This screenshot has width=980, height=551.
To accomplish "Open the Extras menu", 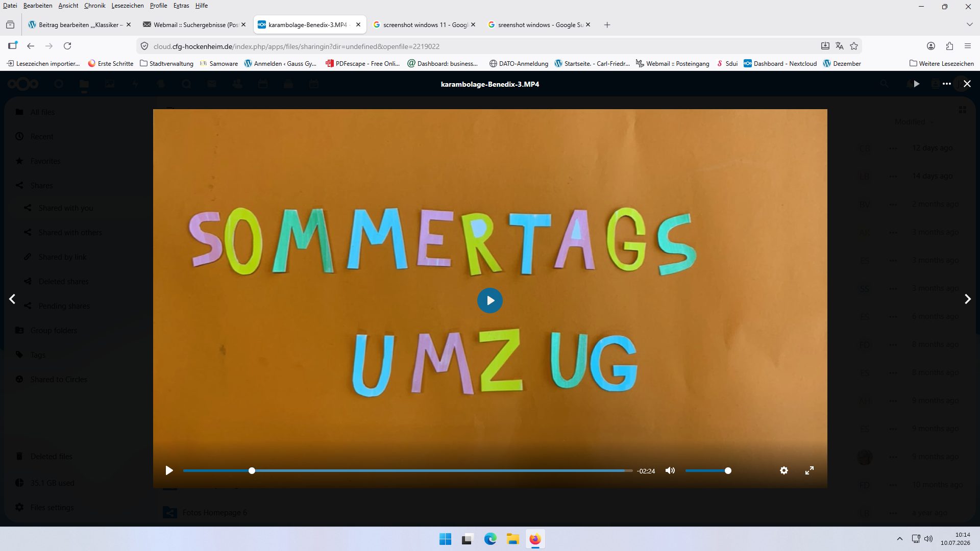I will click(181, 6).
